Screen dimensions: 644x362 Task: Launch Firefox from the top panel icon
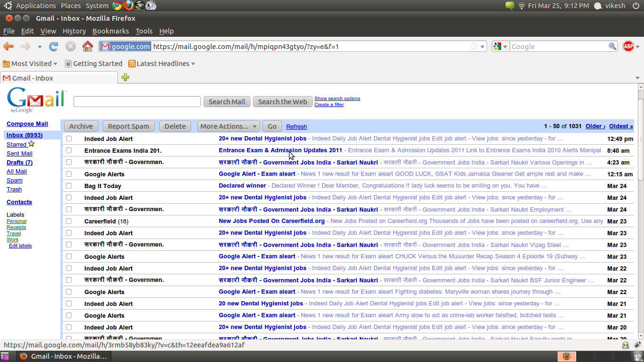point(128,6)
